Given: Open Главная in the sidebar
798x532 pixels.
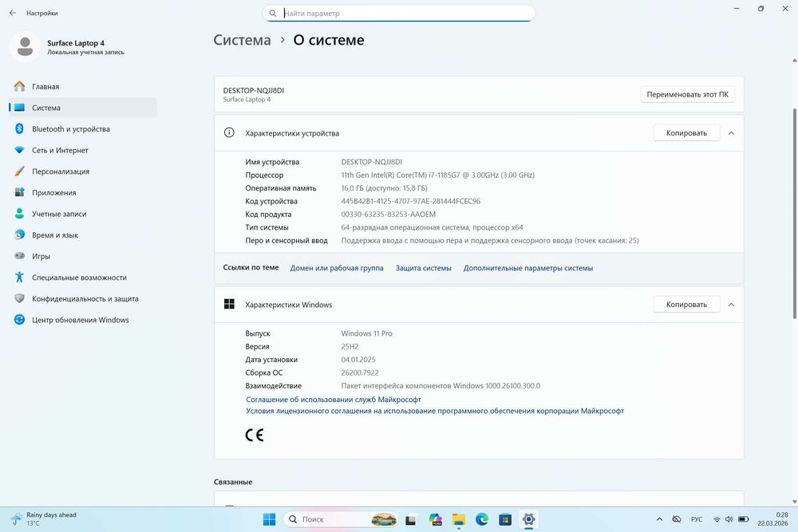Looking at the screenshot, I should point(83,86).
